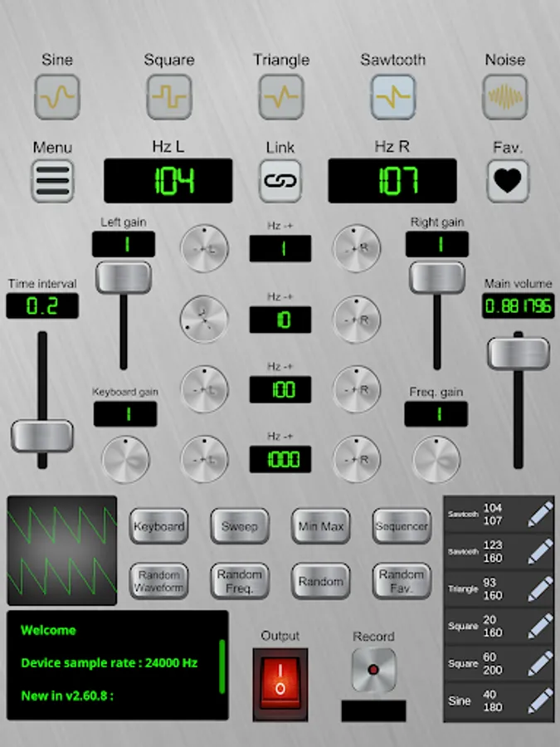Select the Sine waveform button
Screen dimensions: 560x747
coord(57,97)
